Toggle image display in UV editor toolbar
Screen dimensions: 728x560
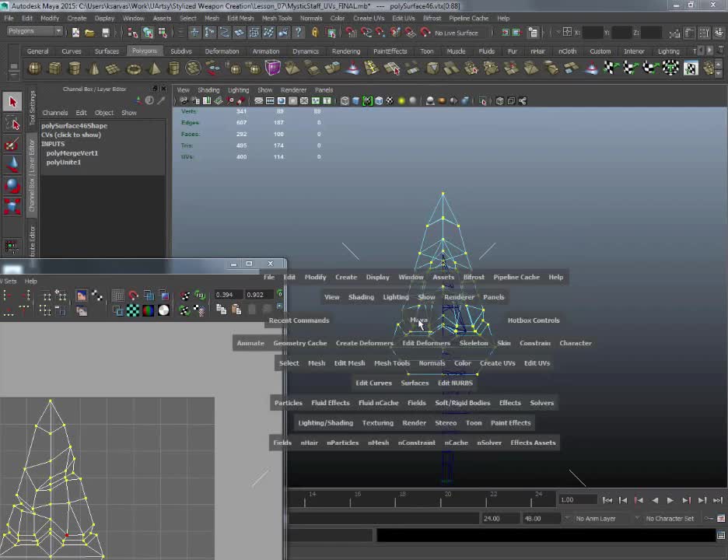82,296
